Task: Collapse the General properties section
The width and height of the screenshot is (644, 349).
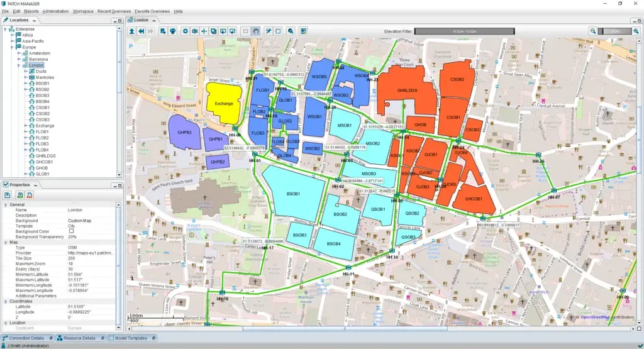Action: click(x=6, y=205)
